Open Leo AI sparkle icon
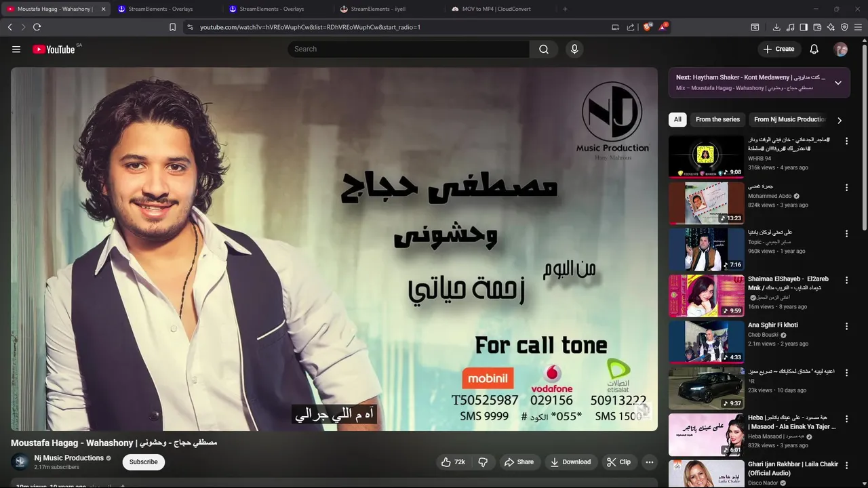Image resolution: width=868 pixels, height=488 pixels. click(x=831, y=27)
